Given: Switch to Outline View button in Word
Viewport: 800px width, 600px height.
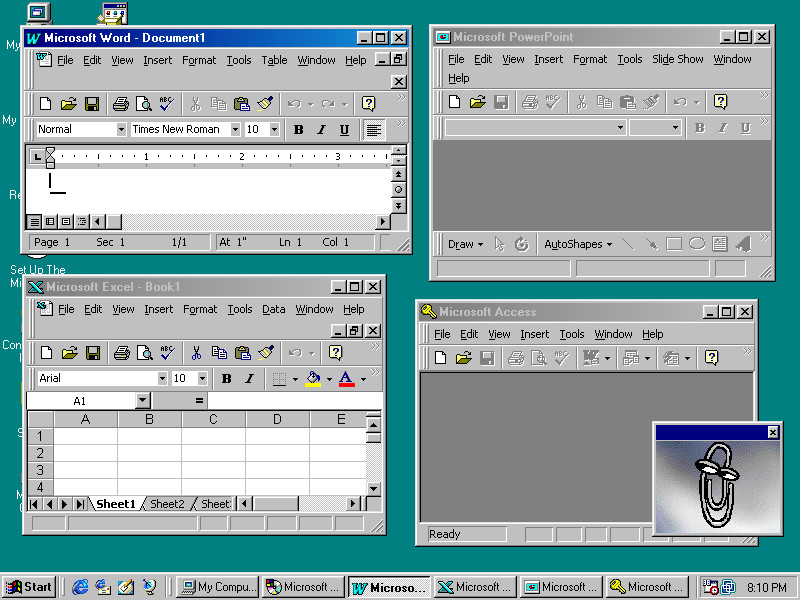Looking at the screenshot, I should 82,221.
